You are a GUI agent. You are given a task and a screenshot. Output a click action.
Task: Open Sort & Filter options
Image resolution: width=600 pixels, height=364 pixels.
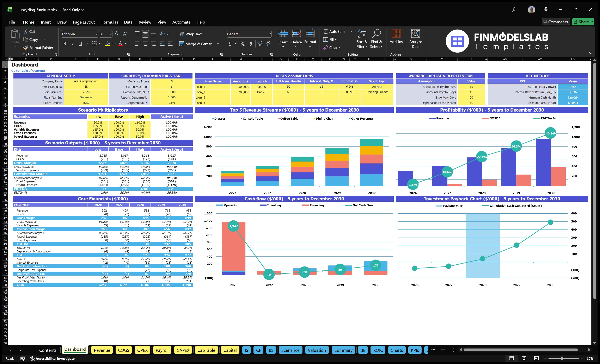pyautogui.click(x=362, y=39)
